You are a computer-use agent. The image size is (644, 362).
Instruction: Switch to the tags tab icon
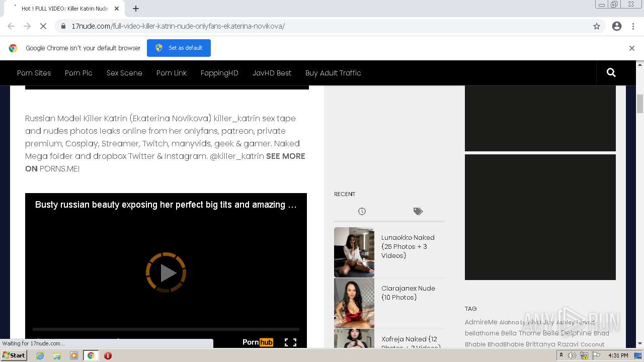pos(418,211)
